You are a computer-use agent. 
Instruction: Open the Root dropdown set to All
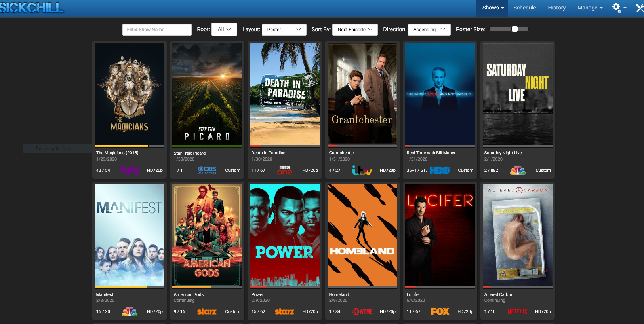pos(224,29)
